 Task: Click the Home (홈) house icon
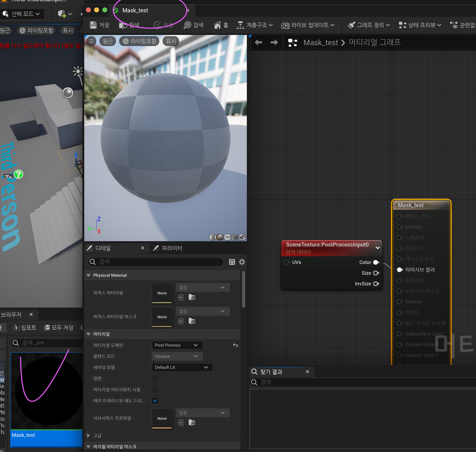point(217,25)
